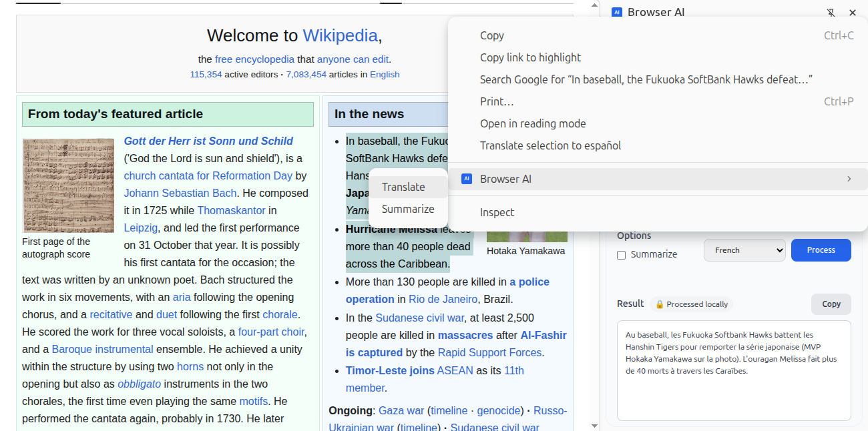Click the Hotaka Yamakawa photo thumbnail
This screenshot has width=868, height=431.
point(527,237)
